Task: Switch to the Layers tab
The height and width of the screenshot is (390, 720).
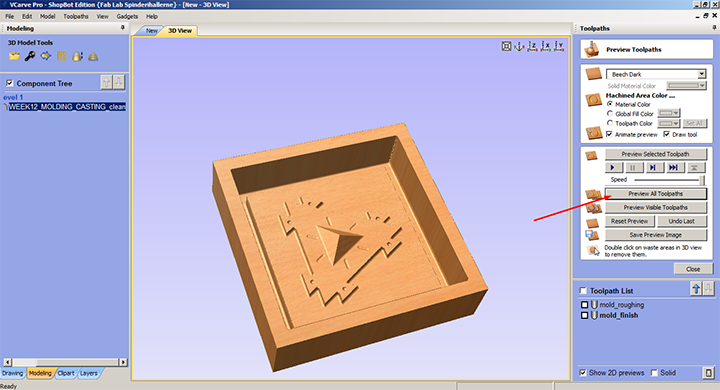Action: pos(89,373)
